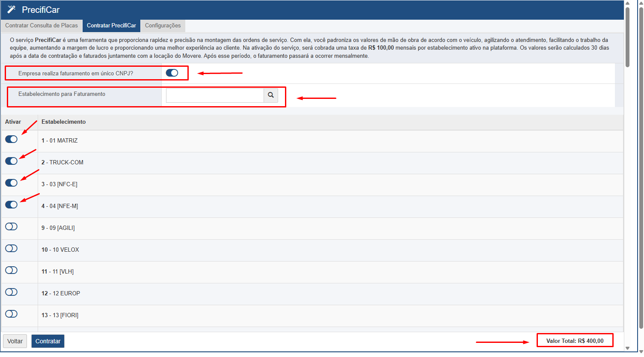Click the 12 - 12 EUROP row text

tap(61, 293)
